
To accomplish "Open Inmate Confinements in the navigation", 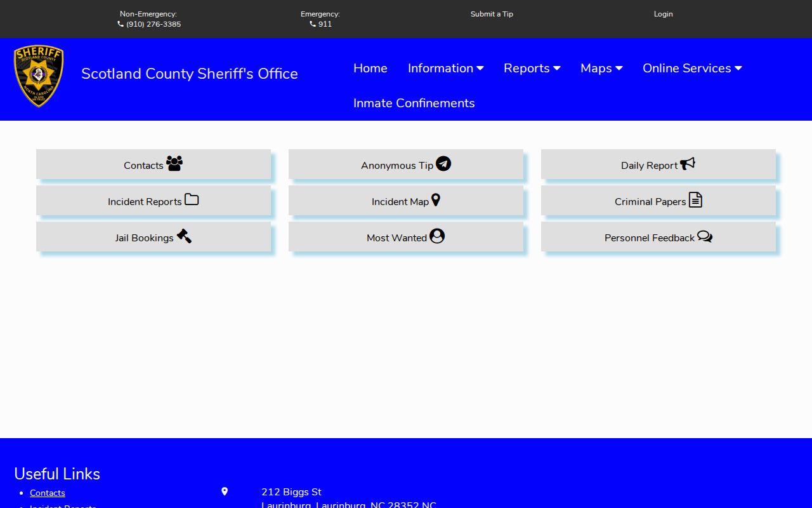I will point(414,103).
